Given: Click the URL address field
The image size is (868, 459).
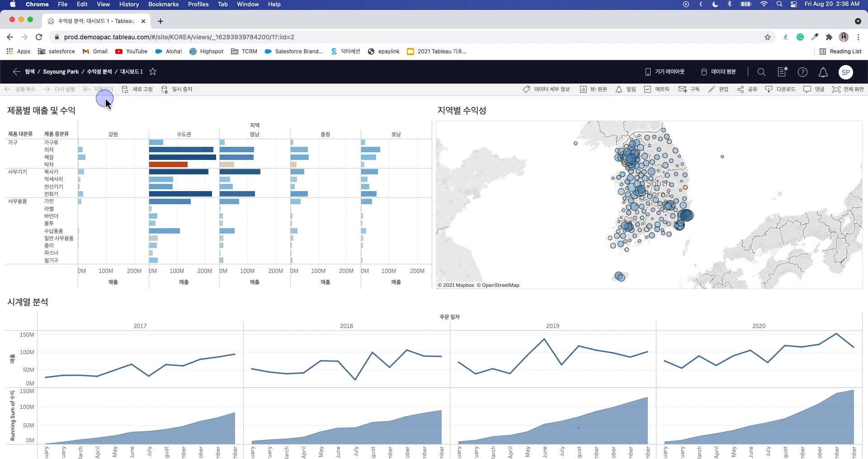Looking at the screenshot, I should tap(407, 37).
